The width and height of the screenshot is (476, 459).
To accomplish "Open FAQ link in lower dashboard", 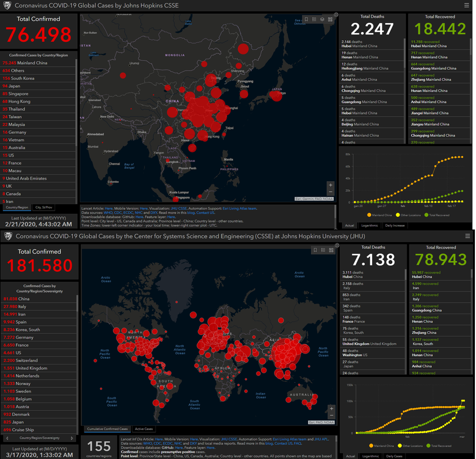I will (297, 444).
